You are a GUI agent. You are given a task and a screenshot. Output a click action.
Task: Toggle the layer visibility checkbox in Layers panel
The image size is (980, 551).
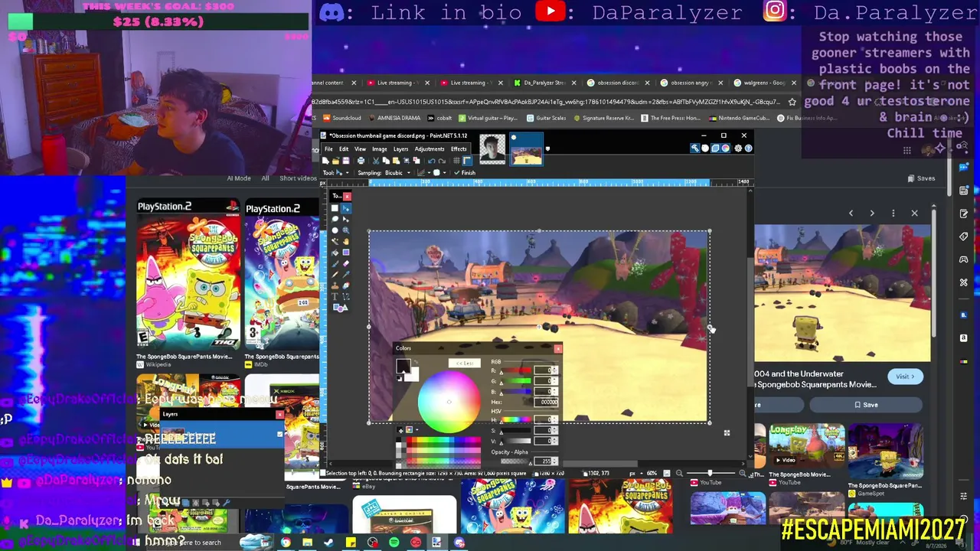[279, 435]
